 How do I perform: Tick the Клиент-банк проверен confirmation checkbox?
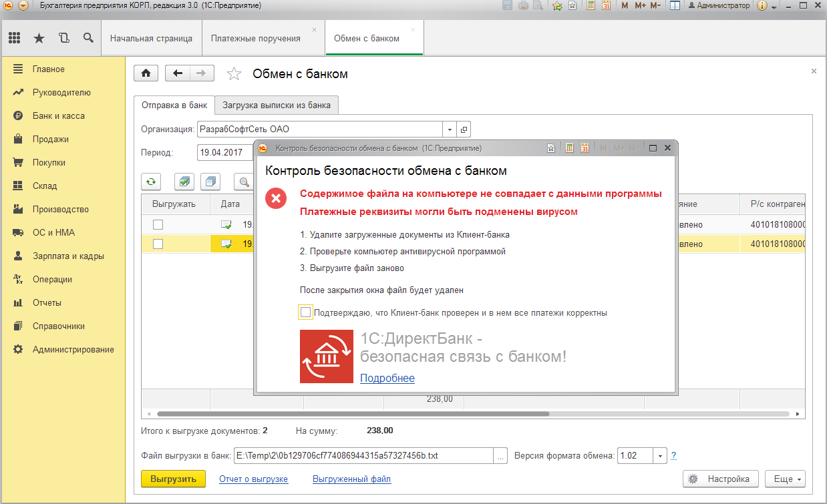[x=305, y=312]
